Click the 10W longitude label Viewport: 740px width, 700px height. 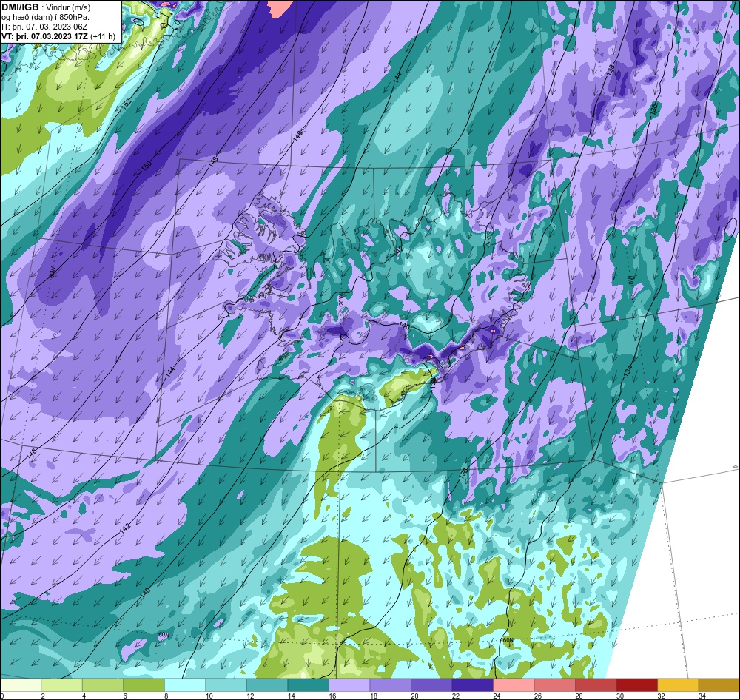pyautogui.click(x=631, y=282)
